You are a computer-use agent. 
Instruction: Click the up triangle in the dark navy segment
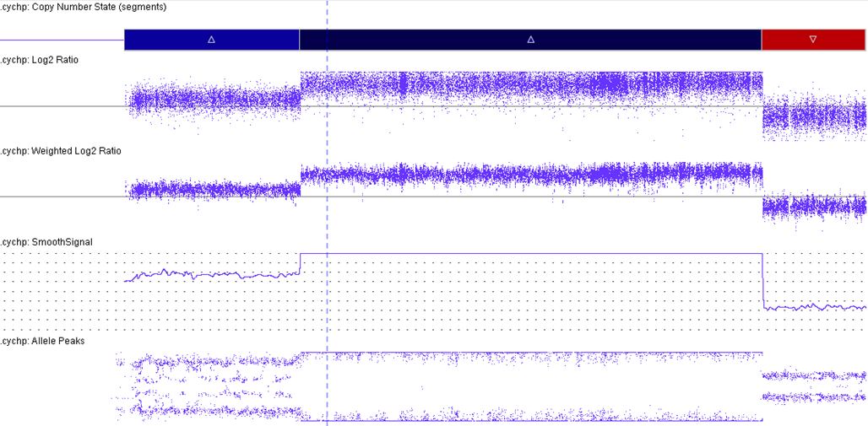click(x=530, y=40)
